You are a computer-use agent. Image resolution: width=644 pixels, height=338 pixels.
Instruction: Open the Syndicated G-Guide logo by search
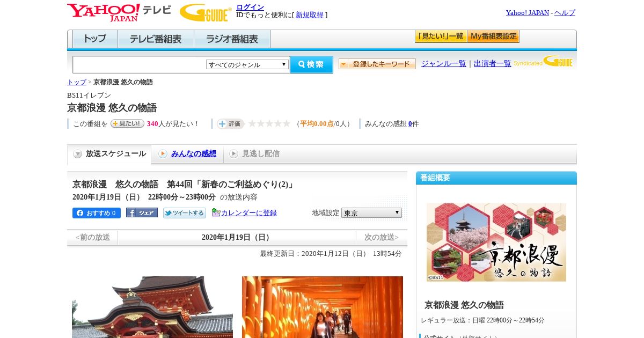(543, 61)
